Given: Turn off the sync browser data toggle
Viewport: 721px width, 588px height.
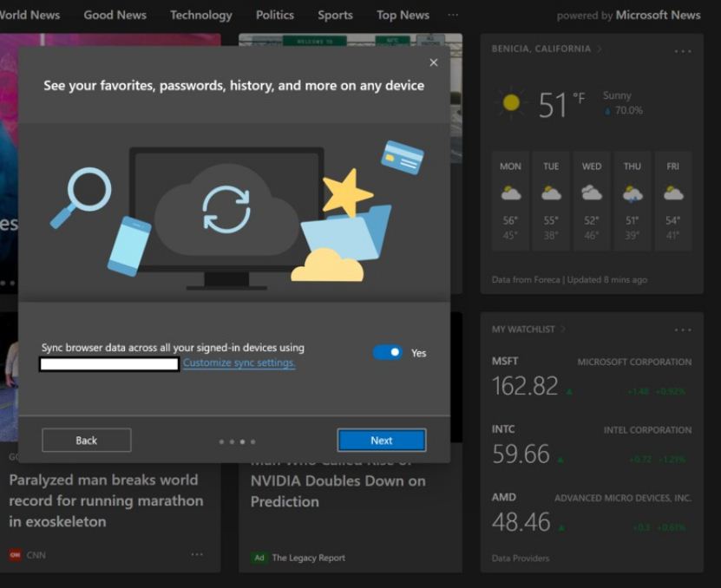Looking at the screenshot, I should coord(387,353).
